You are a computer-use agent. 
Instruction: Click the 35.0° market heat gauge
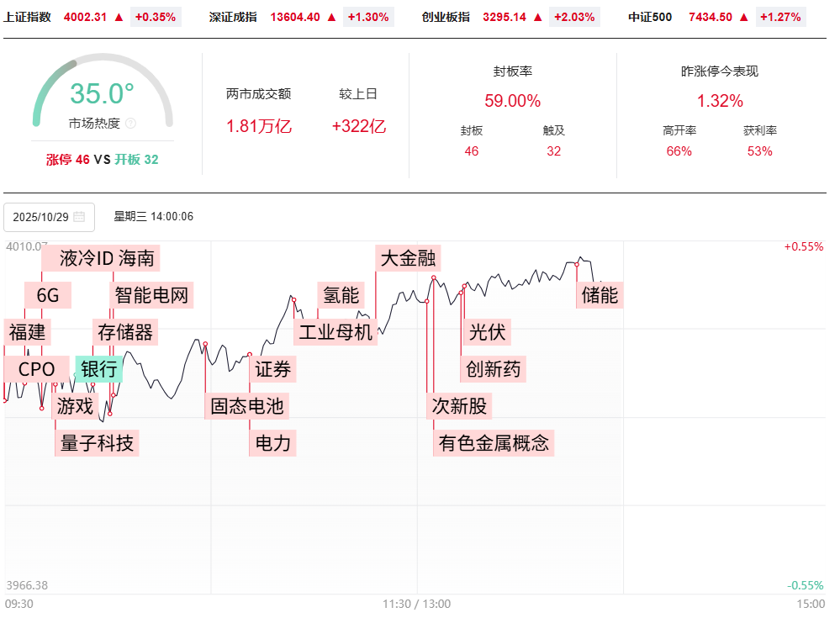point(102,94)
